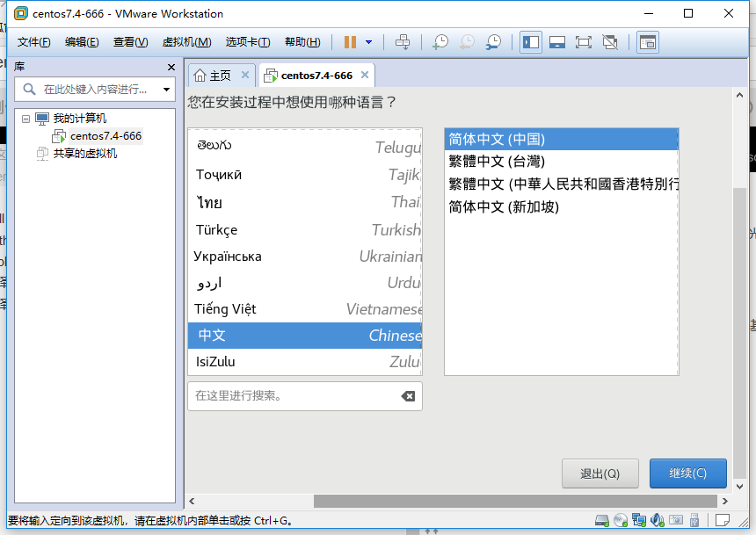Click the VMware Workstation title bar icon
Screen dimensions: 756x535
tap(21, 13)
